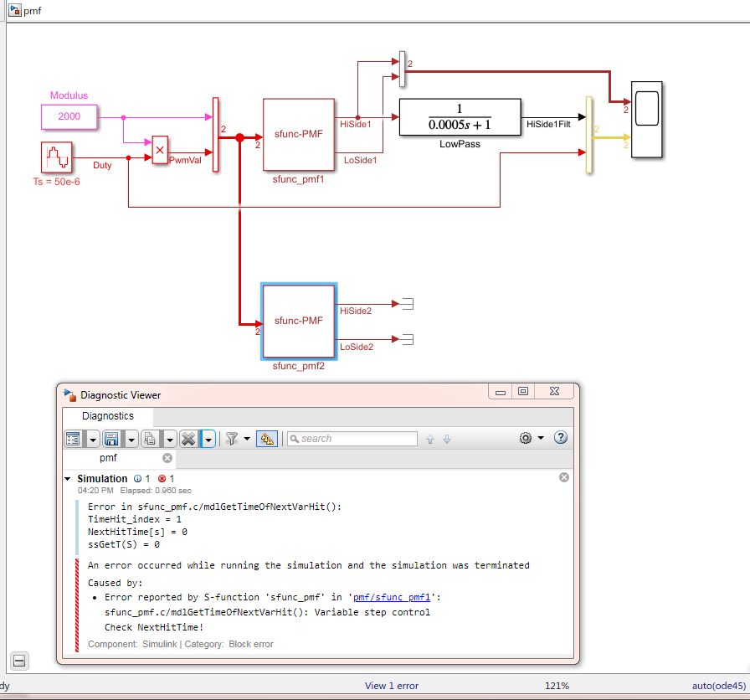Screen dimensions: 750x700
Task: Click the repeating sequence source block
Action: 55,157
